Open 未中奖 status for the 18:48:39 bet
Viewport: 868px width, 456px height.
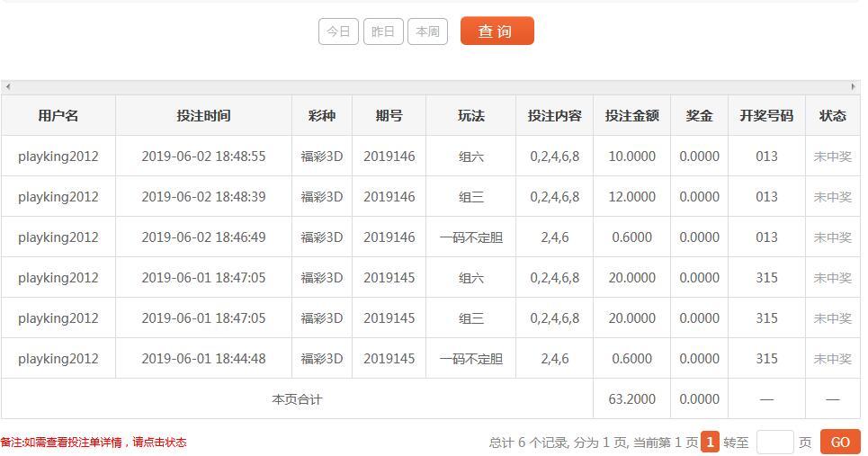coord(832,197)
